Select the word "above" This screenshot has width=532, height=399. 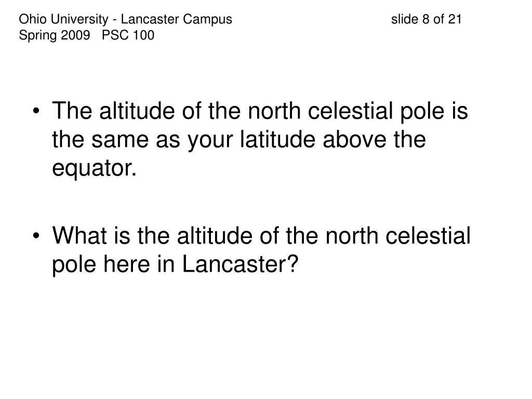click(x=354, y=139)
